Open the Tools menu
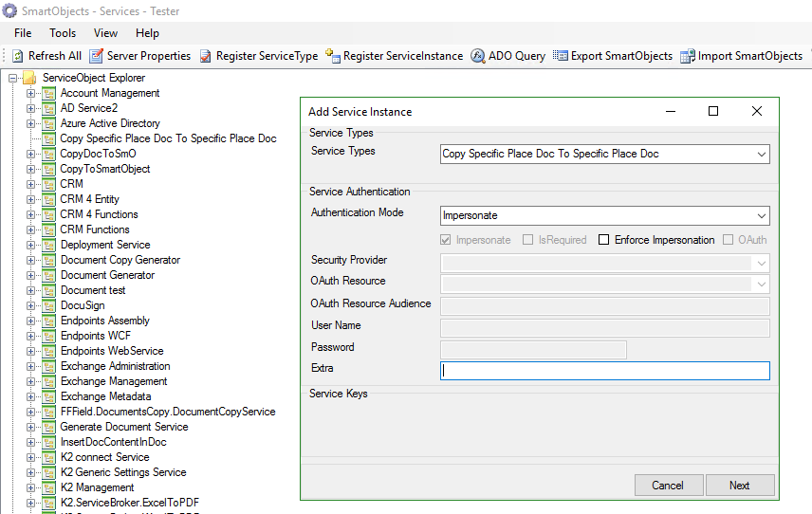This screenshot has width=812, height=514. [x=63, y=33]
